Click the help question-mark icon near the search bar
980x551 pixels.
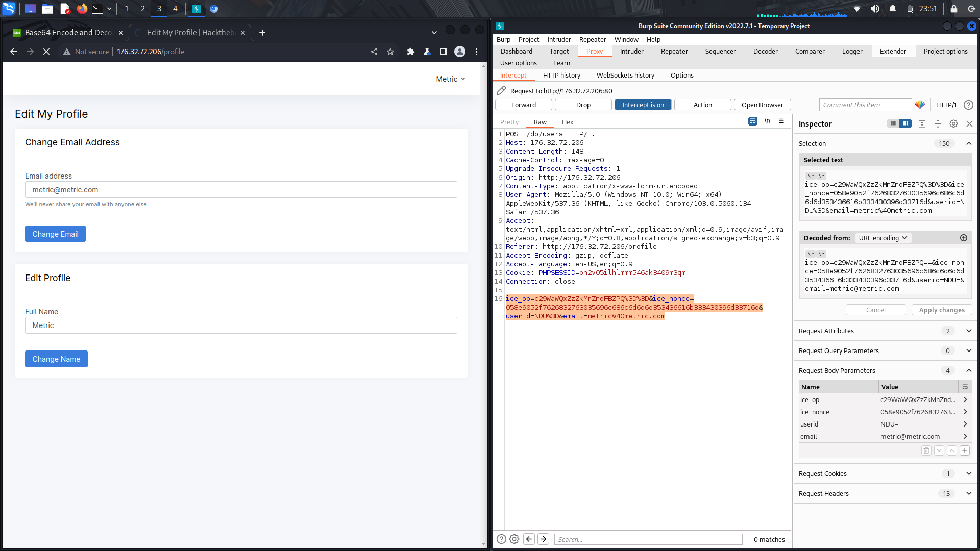(501, 539)
